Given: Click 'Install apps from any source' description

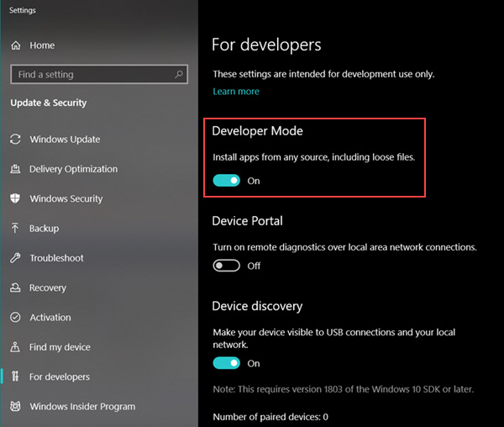Looking at the screenshot, I should (313, 157).
